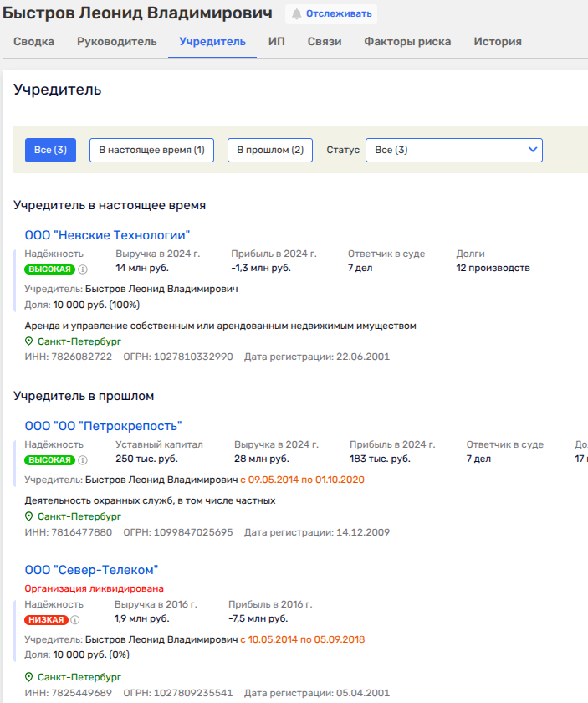588x703 pixels.
Task: Click info icon beside ВЫСОКАЯ for ОО Петрокрепость
Action: (83, 460)
